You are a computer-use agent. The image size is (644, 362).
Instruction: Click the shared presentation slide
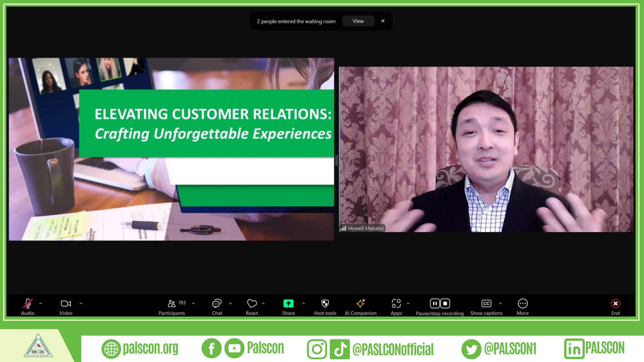[171, 149]
